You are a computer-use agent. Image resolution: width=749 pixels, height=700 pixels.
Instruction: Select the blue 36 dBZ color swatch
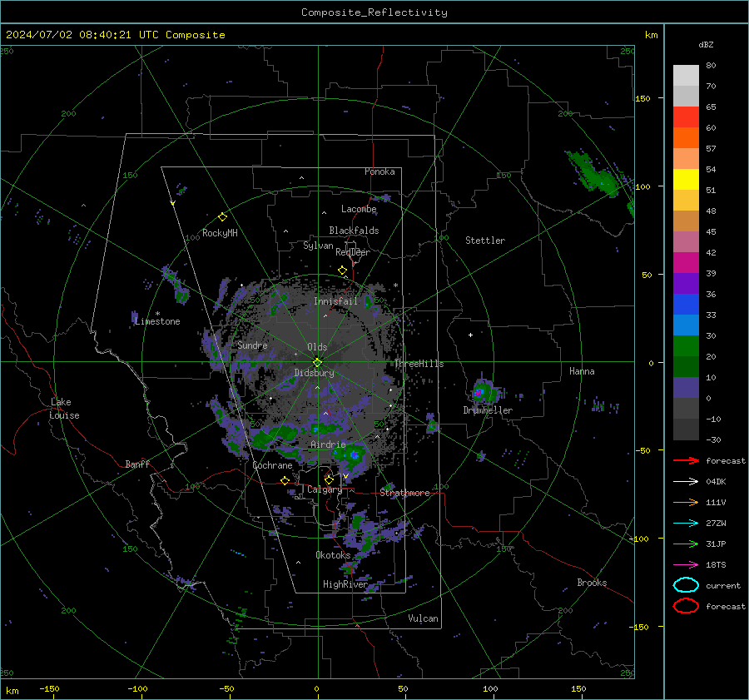[686, 305]
